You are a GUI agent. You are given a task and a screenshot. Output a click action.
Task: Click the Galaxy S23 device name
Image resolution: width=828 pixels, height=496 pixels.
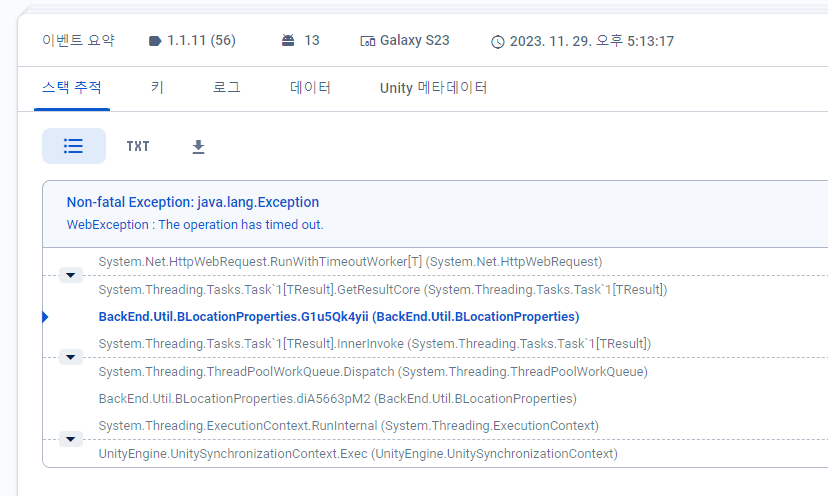click(x=415, y=41)
